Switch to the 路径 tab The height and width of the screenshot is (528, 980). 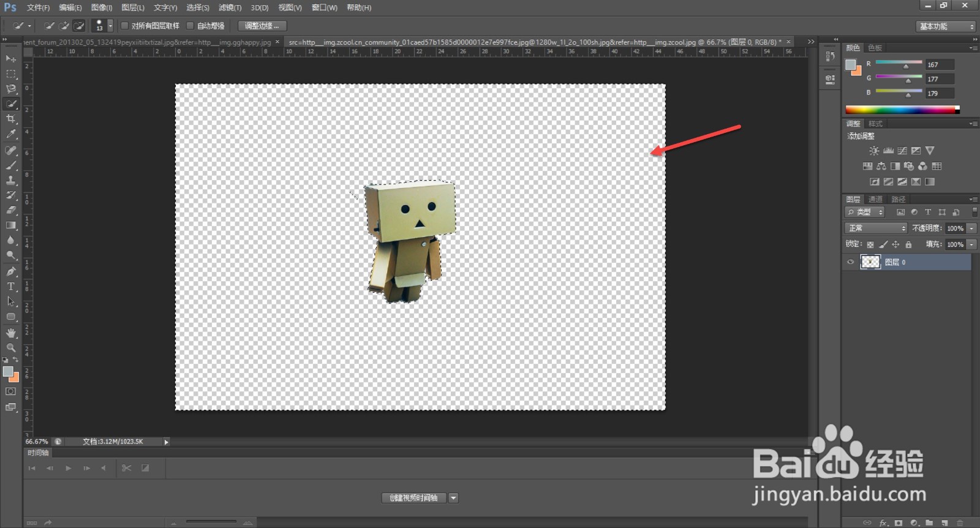(899, 199)
